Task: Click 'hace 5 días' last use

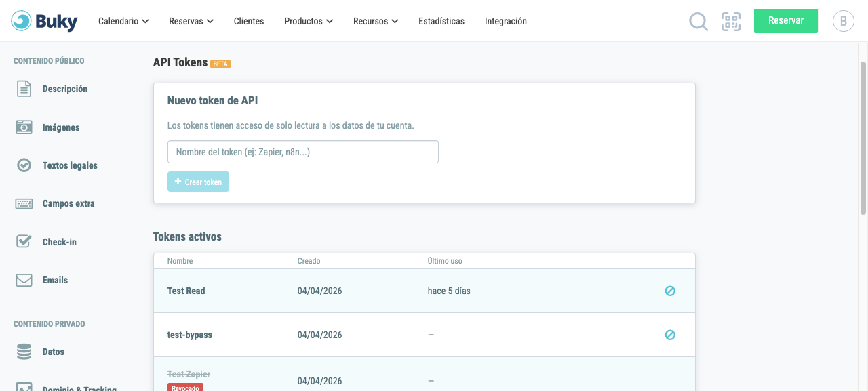Action: 449,291
